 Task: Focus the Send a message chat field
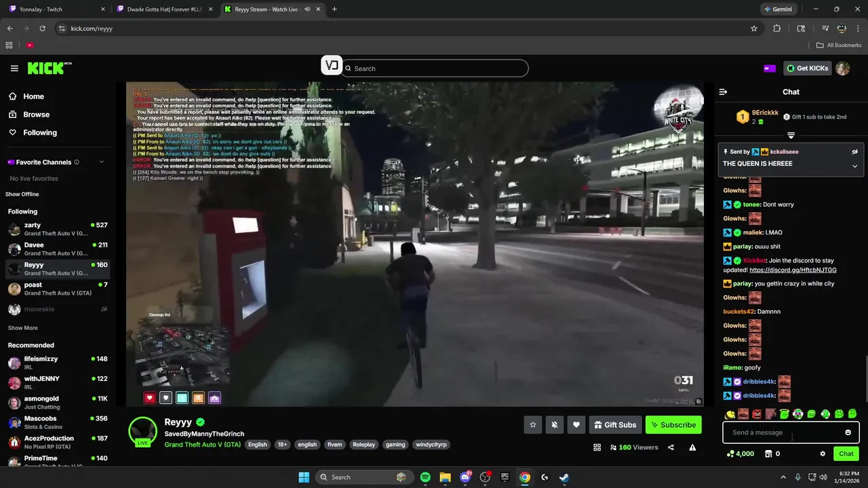(x=791, y=432)
